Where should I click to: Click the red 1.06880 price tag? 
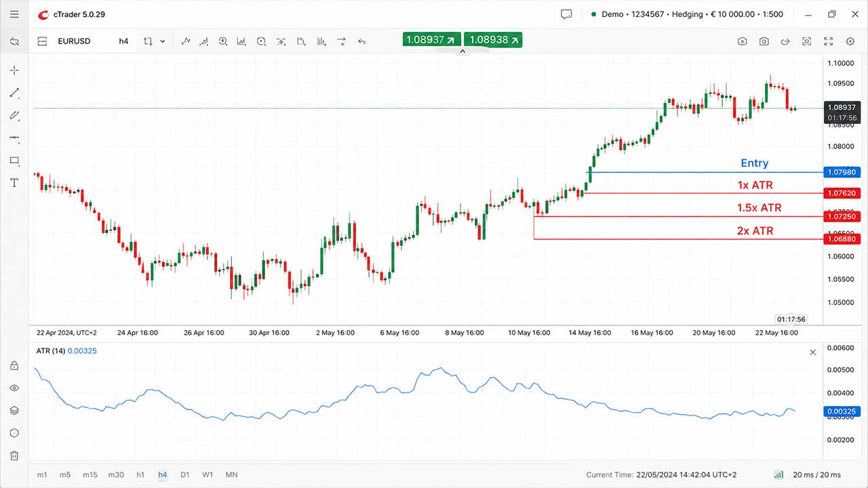tap(842, 239)
